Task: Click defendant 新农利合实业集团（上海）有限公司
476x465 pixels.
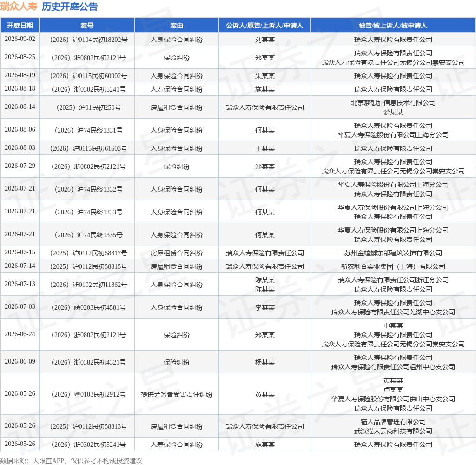Action: 393,266
